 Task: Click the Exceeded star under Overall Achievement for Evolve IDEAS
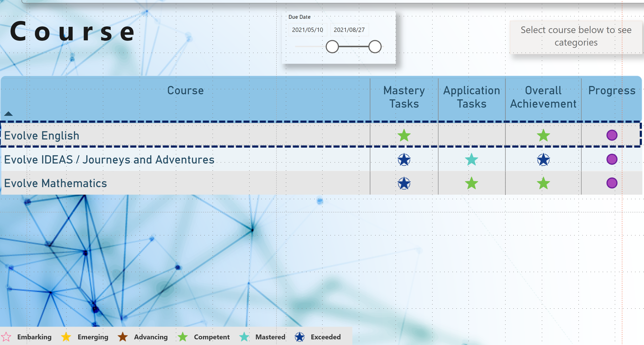coord(543,159)
